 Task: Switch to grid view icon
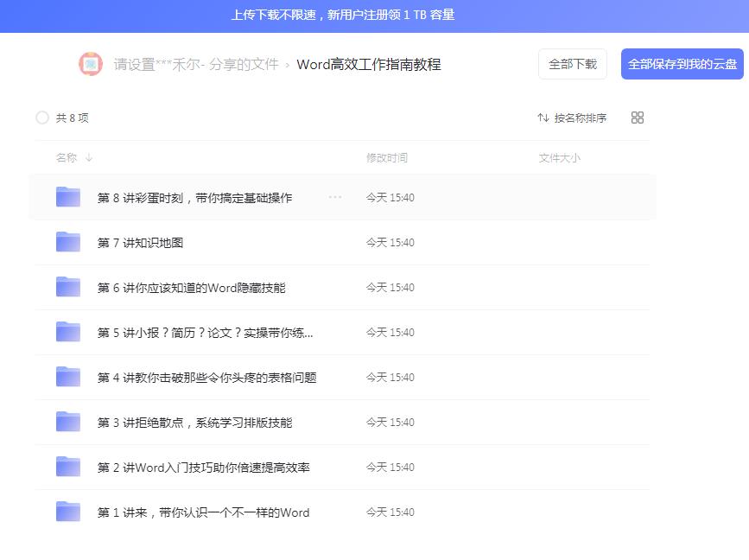(638, 118)
